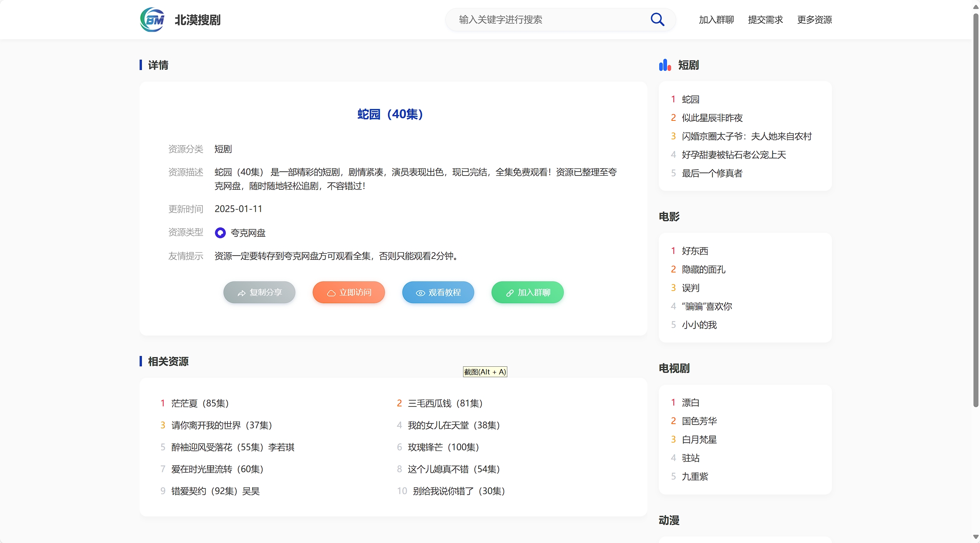Click the orange 立即访问 button
The image size is (980, 543).
pyautogui.click(x=349, y=292)
